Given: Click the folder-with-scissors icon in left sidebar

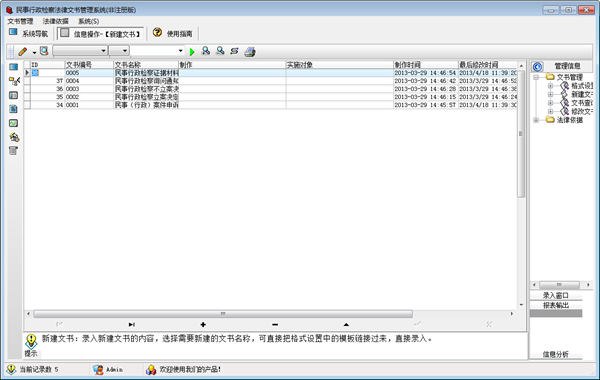Looking at the screenshot, I should point(14,81).
